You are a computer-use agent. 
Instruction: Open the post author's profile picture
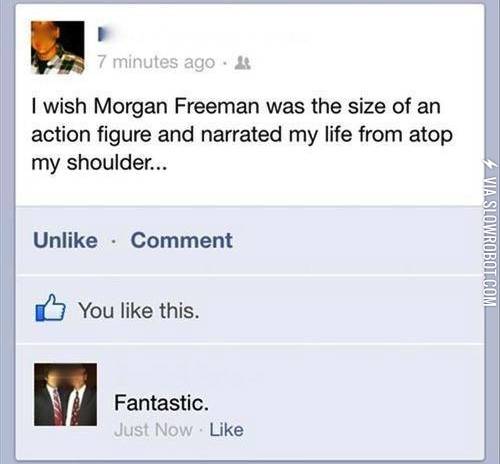point(58,47)
